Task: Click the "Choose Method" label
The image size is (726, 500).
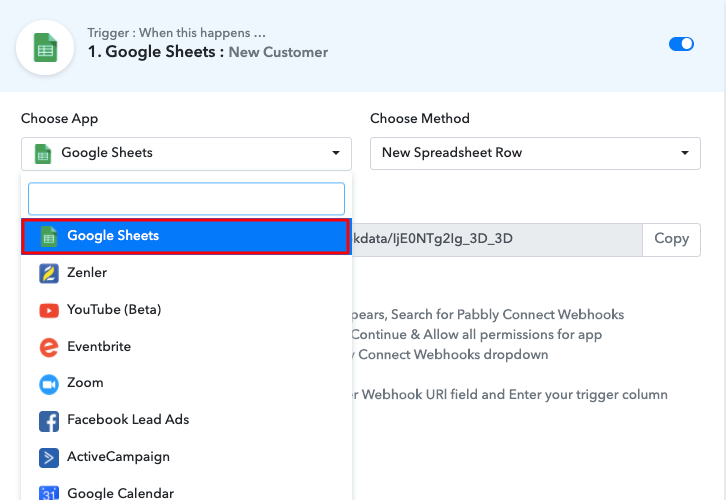Action: coord(419,119)
